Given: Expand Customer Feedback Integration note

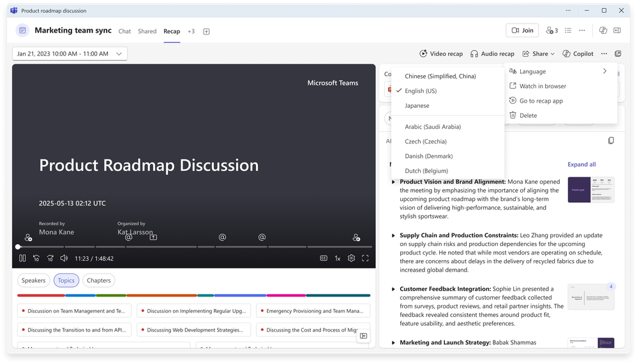Looking at the screenshot, I should coord(393,289).
